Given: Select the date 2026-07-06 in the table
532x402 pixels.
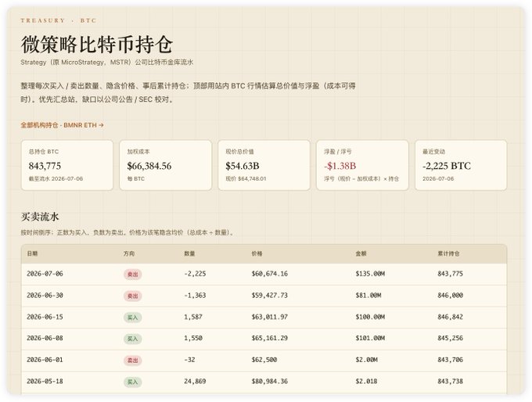Looking at the screenshot, I should pos(45,274).
